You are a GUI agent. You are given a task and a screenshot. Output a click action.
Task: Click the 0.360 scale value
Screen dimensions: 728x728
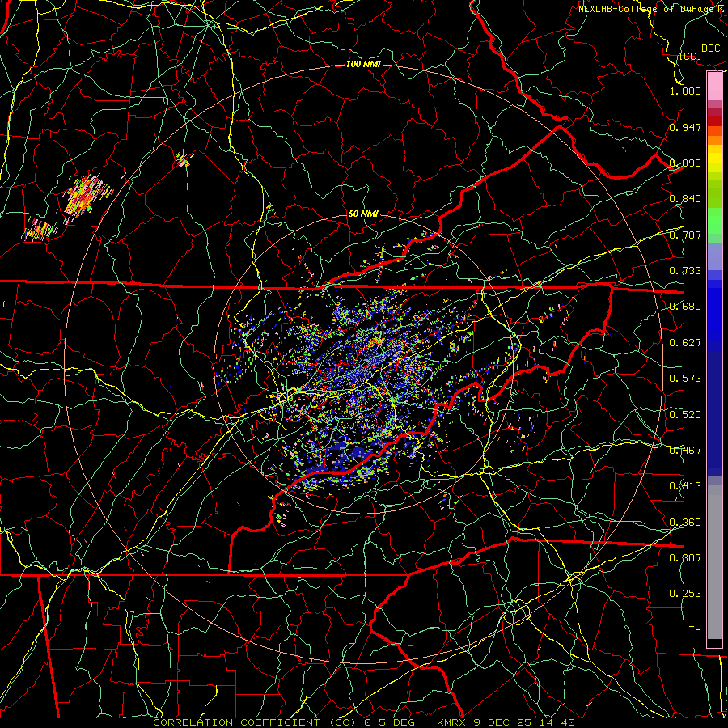[x=685, y=523]
